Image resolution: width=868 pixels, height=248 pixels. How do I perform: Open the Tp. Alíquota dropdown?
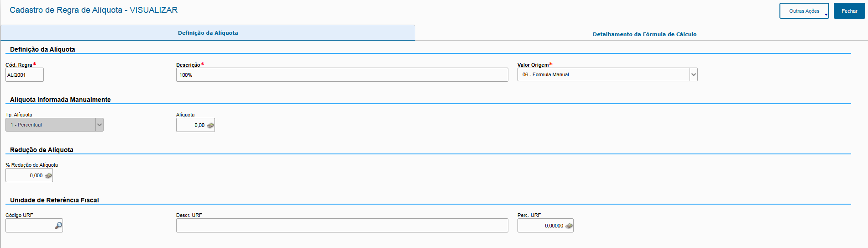pos(99,125)
